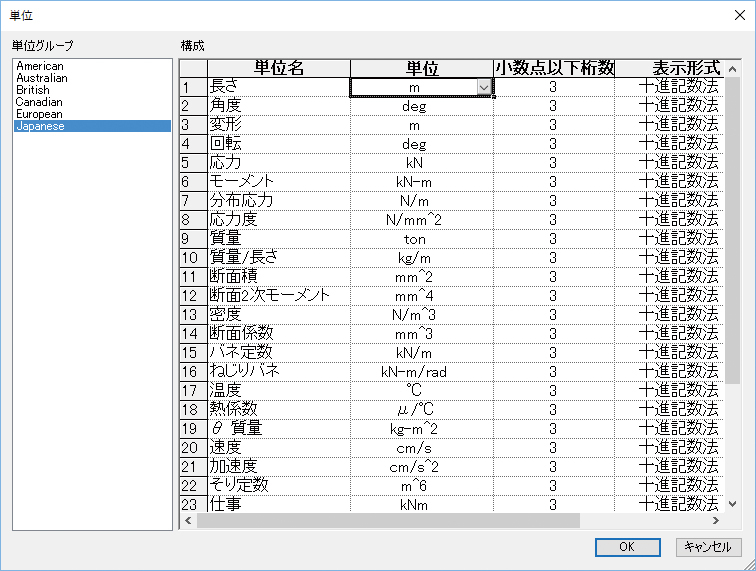Viewport: 756px width, 571px height.
Task: Select the m unit cell for 変形
Action: click(422, 125)
